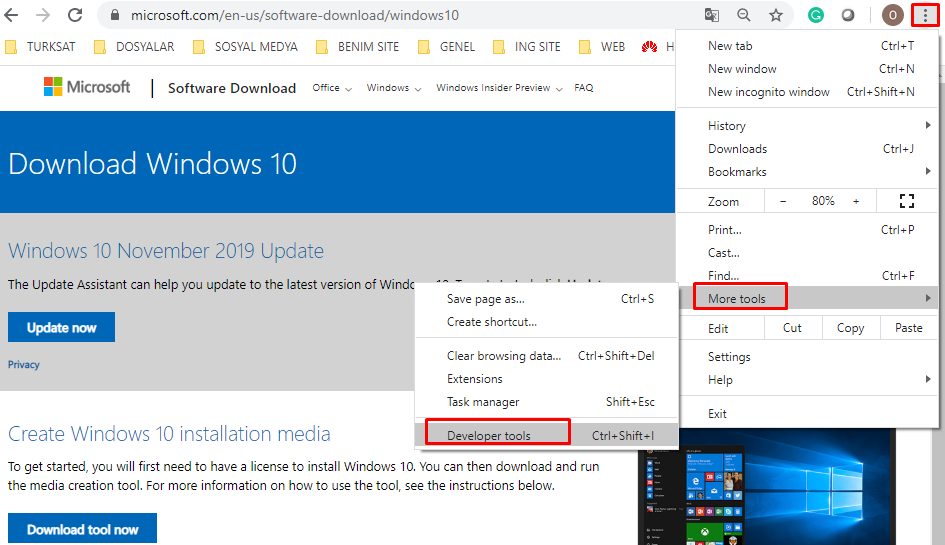Expand the Windows Insider Preview dropdown
The height and width of the screenshot is (545, 945).
499,88
